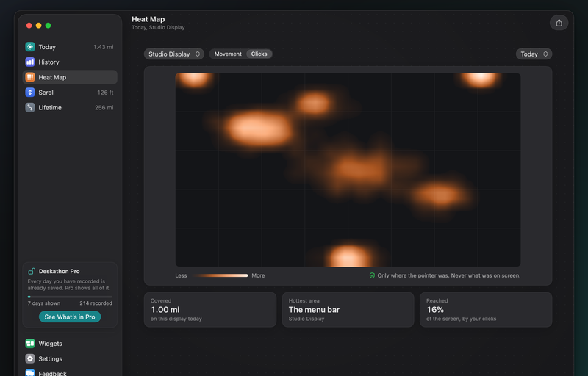Click the See What's in Pro button

point(70,317)
